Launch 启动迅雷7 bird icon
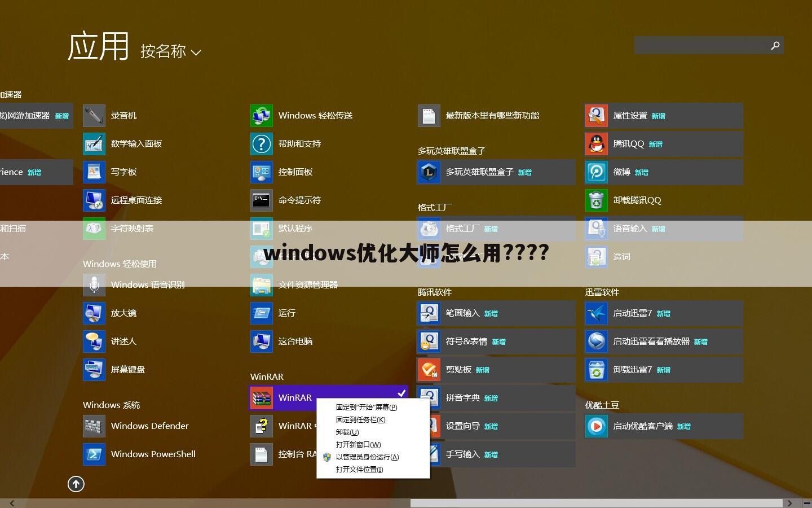 [596, 313]
